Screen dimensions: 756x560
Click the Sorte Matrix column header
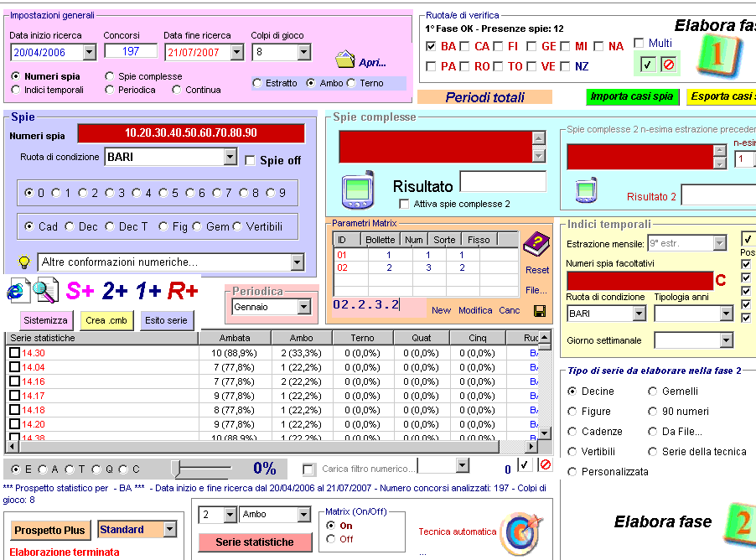[x=444, y=240]
